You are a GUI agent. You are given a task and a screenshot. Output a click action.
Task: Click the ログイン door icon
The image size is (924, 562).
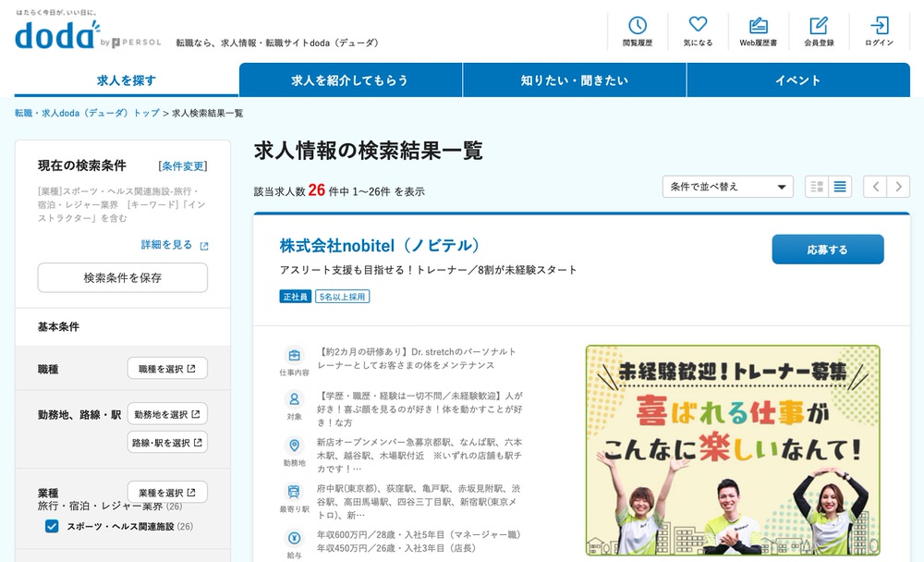879,26
